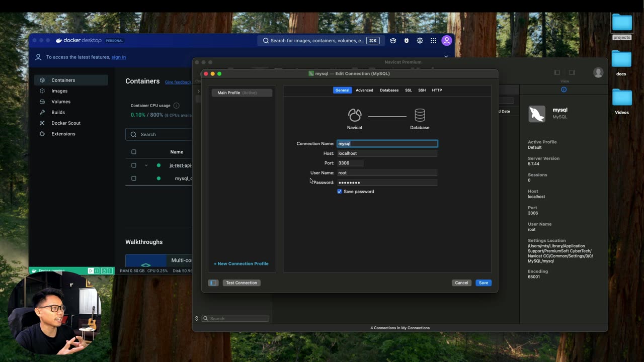Toggle the profile sidebar panel icon

point(213,283)
